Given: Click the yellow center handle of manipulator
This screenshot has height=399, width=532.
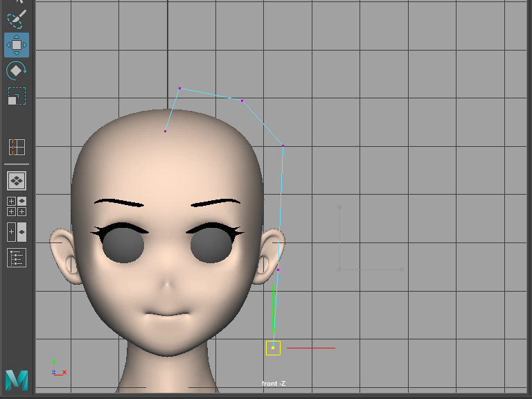Looking at the screenshot, I should coord(273,348).
